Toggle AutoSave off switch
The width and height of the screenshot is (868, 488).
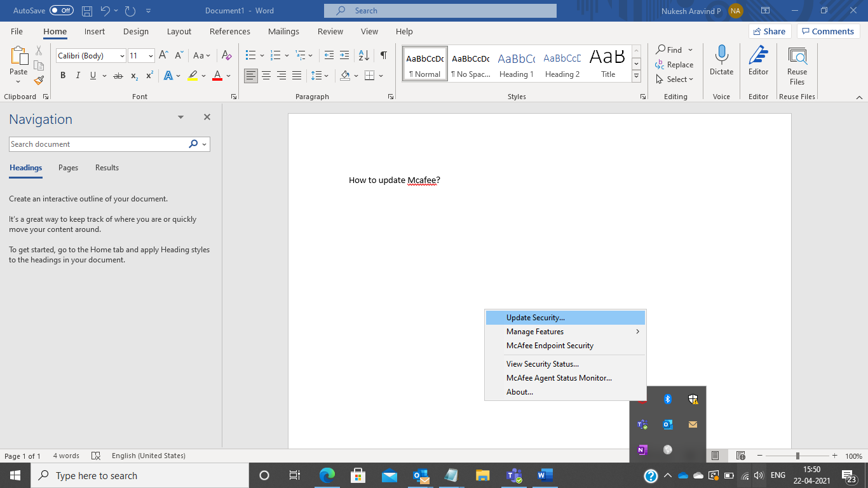(62, 11)
